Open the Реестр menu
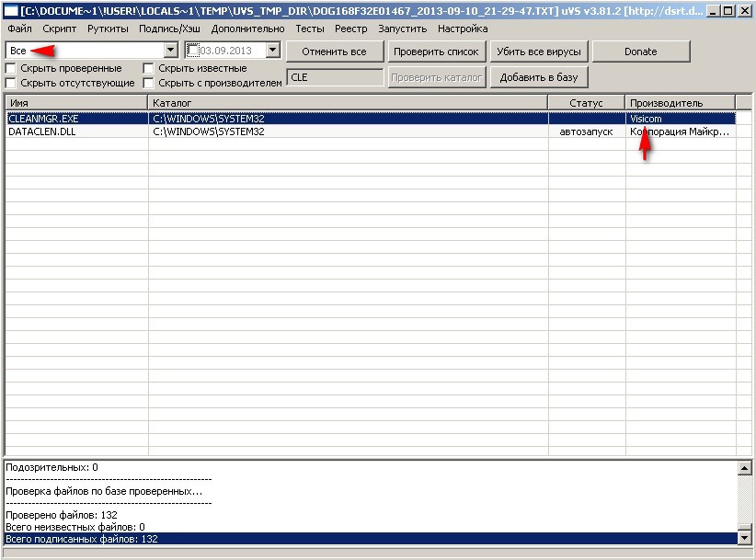The width and height of the screenshot is (756, 560). (x=350, y=29)
